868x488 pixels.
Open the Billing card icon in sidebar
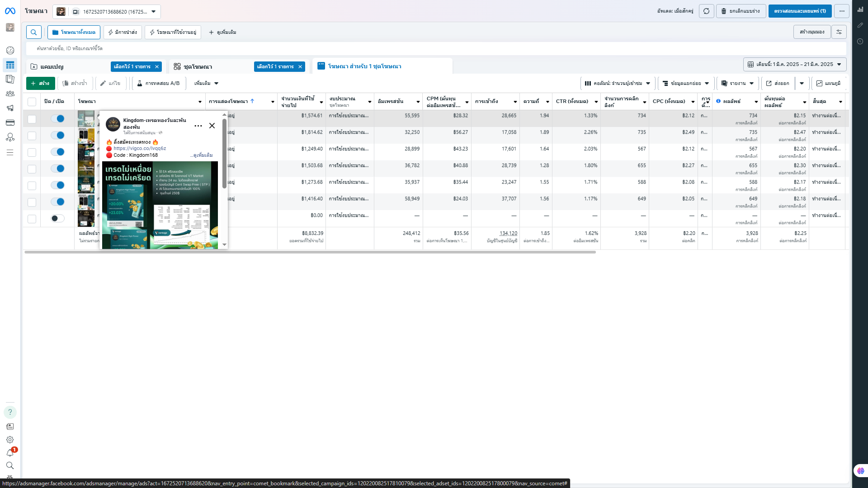click(10, 122)
